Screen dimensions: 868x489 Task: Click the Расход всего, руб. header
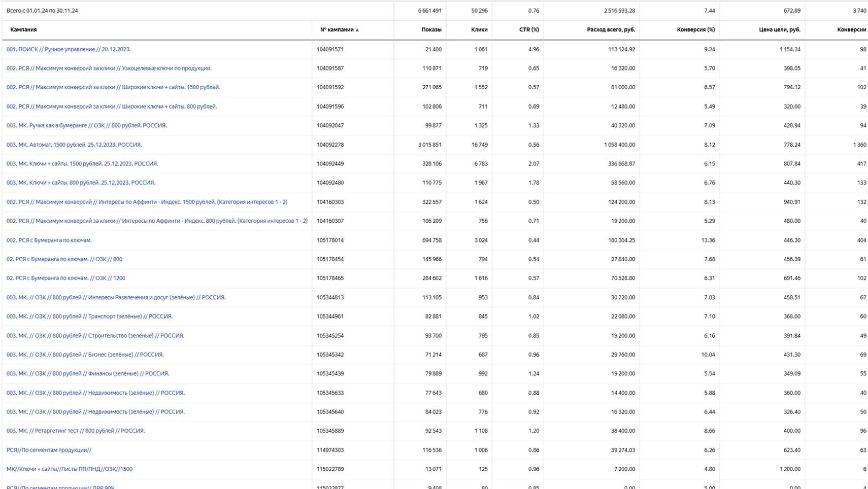point(611,30)
